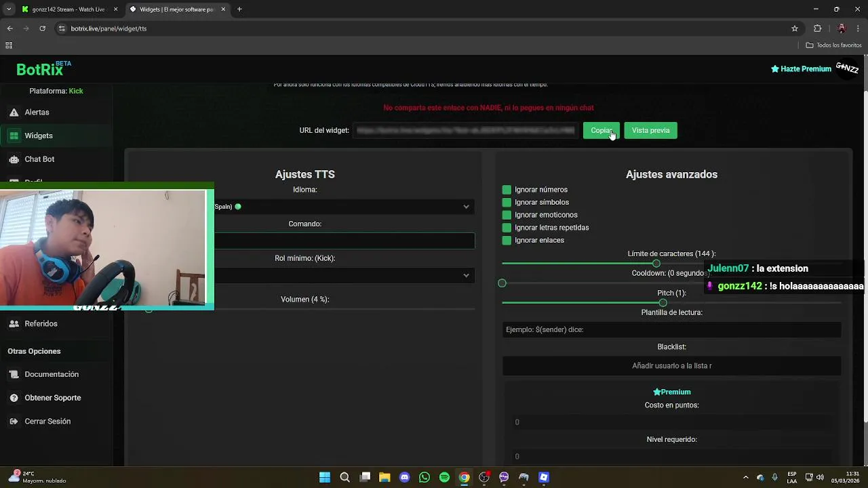Viewport: 868px width, 488px height.
Task: Open the tab search dropdown arrow
Action: click(x=9, y=9)
